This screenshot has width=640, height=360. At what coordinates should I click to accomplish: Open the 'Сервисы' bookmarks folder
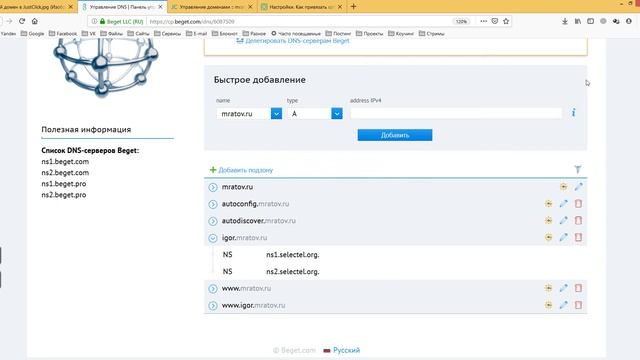(167, 33)
